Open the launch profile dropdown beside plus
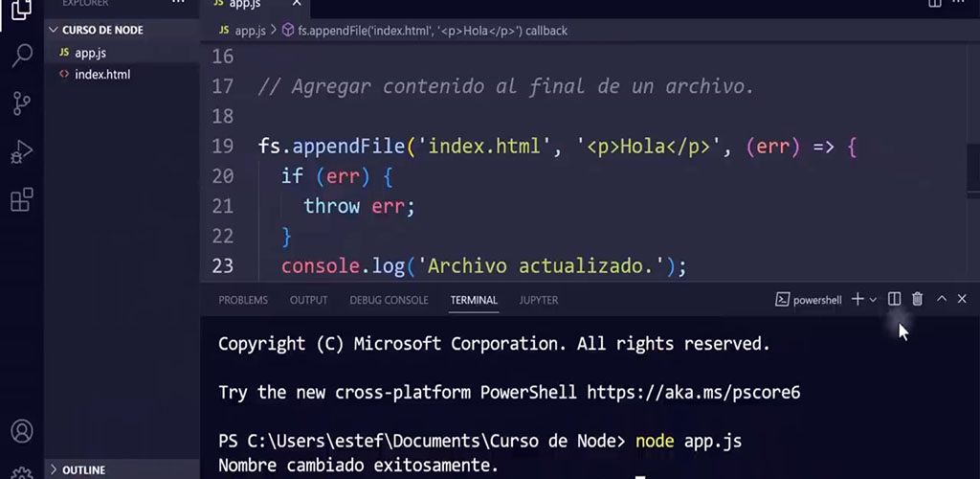 (x=873, y=300)
